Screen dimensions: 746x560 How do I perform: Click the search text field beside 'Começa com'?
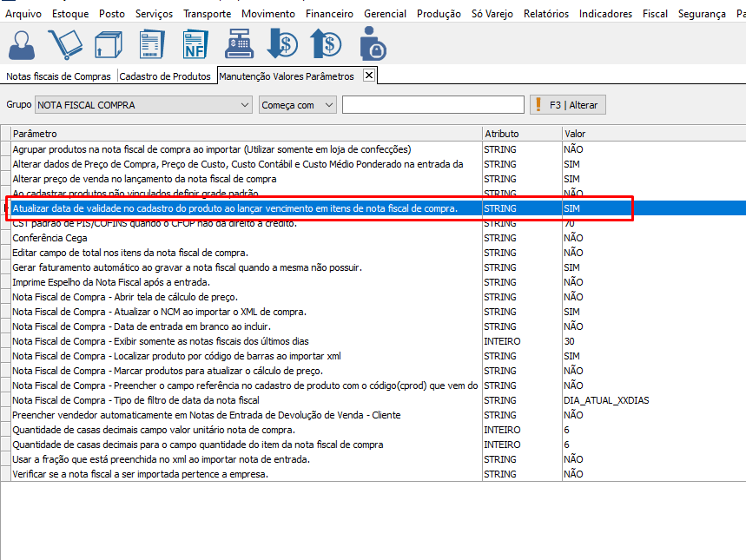[432, 105]
